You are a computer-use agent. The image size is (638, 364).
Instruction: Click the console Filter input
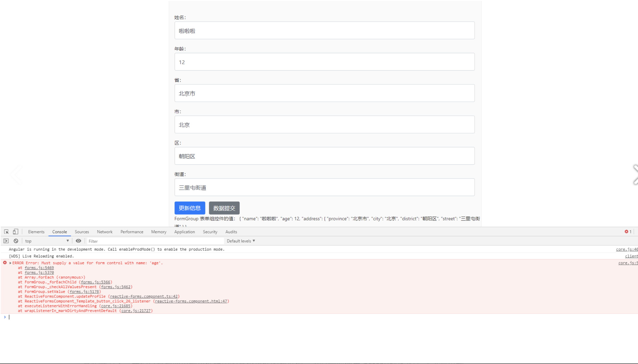pyautogui.click(x=155, y=241)
